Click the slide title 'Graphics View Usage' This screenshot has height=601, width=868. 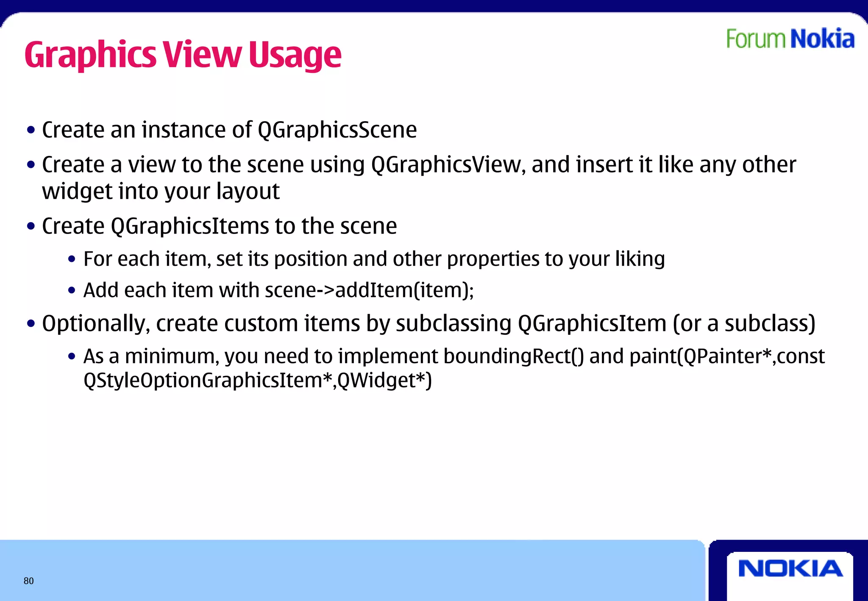coord(183,55)
